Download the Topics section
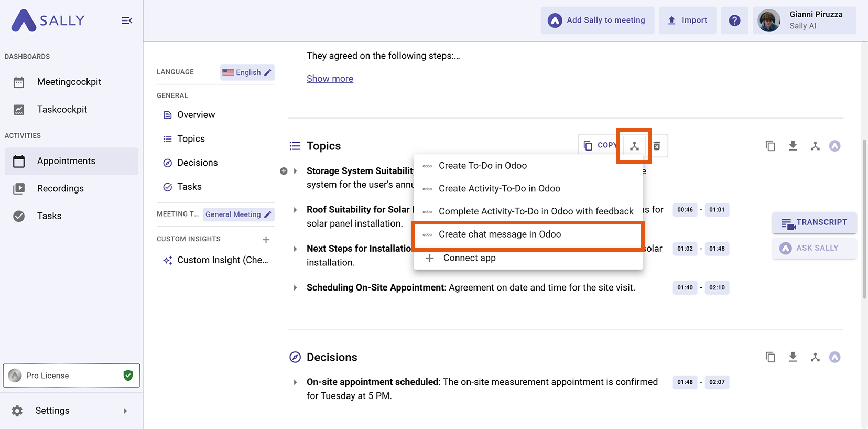The height and width of the screenshot is (429, 868). tap(793, 146)
